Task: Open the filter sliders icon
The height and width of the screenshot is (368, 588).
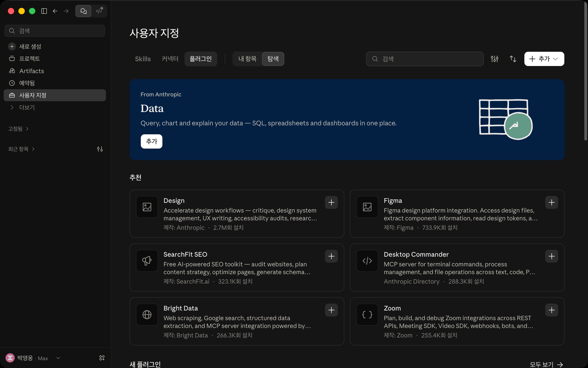Action: 495,59
